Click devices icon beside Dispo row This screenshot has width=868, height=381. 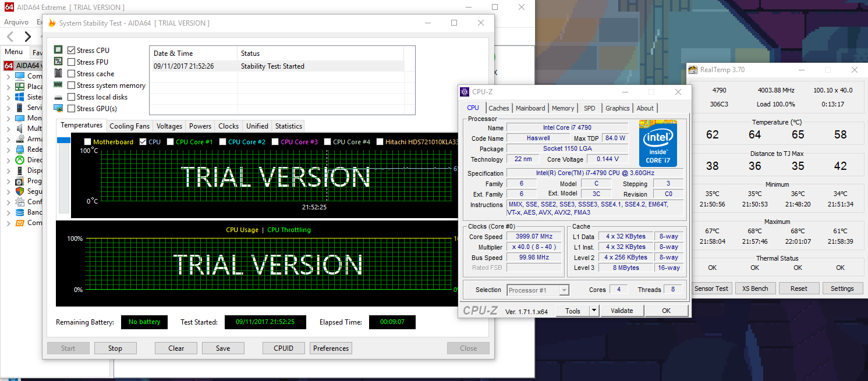(20, 170)
